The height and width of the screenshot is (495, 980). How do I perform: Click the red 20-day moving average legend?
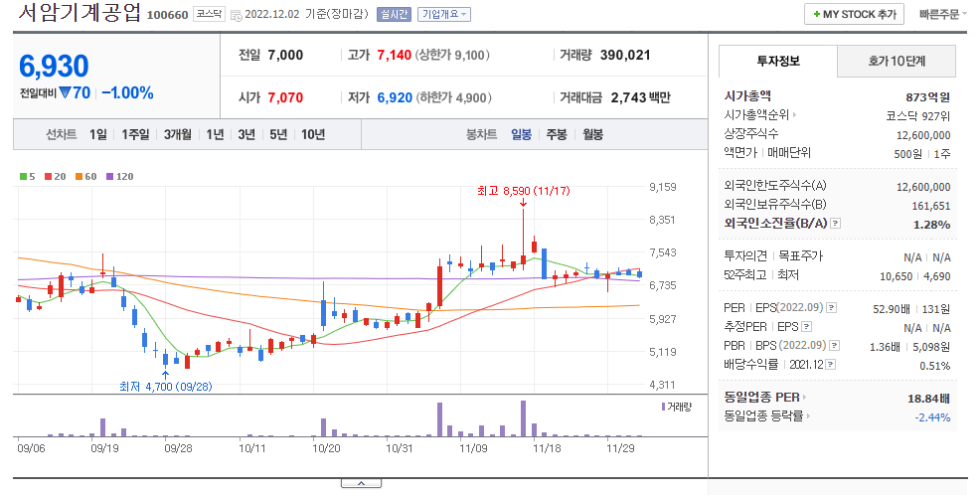point(55,177)
